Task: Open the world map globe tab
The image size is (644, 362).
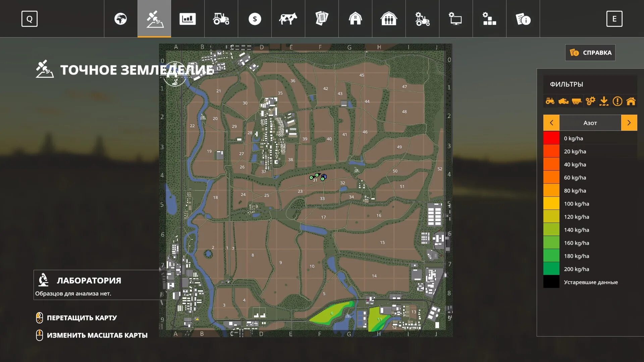Action: pos(120,19)
